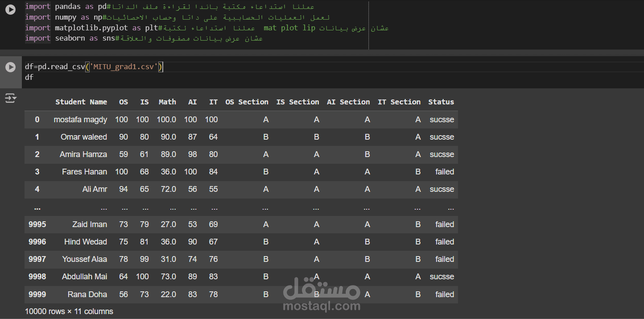Click the Math value 36.0 for Fares Hanan
Image resolution: width=644 pixels, height=319 pixels.
coord(169,172)
